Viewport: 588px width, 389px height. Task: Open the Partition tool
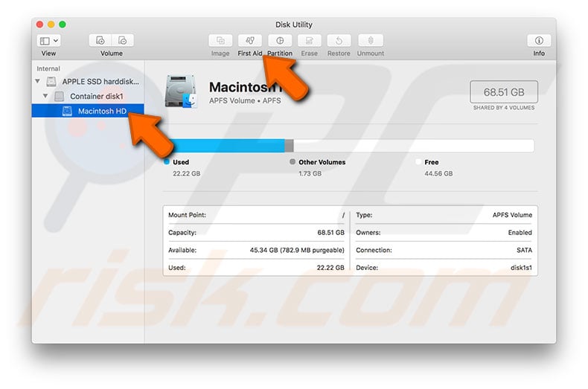tap(280, 40)
